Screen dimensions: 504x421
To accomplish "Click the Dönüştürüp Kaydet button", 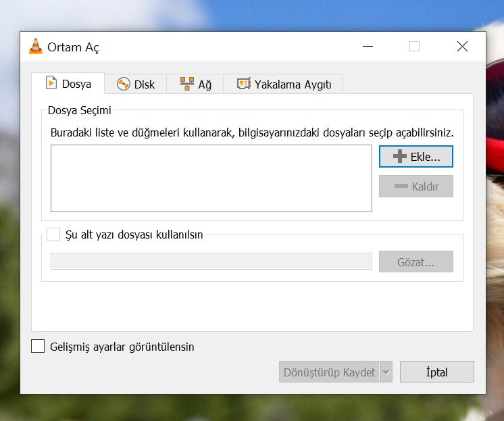I will pos(329,372).
